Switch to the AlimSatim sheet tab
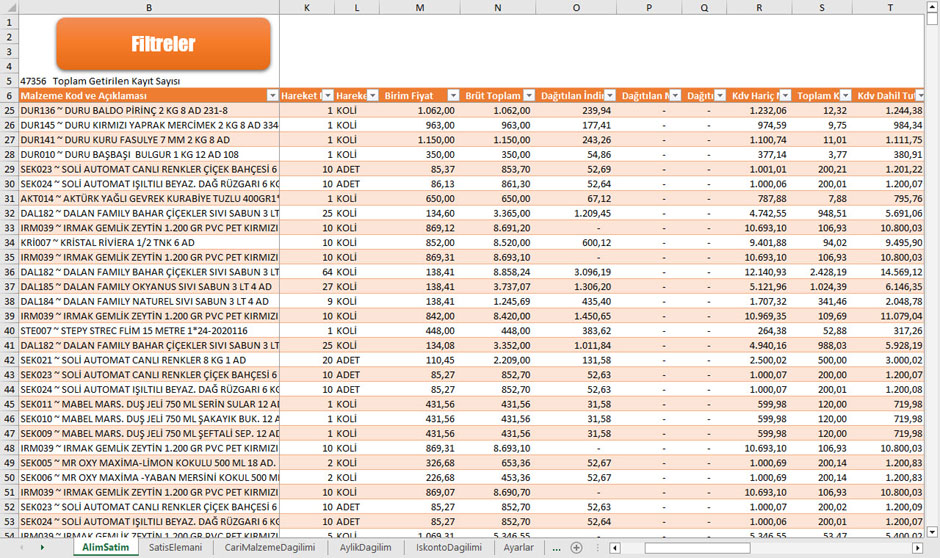The height and width of the screenshot is (558, 940). pos(106,547)
